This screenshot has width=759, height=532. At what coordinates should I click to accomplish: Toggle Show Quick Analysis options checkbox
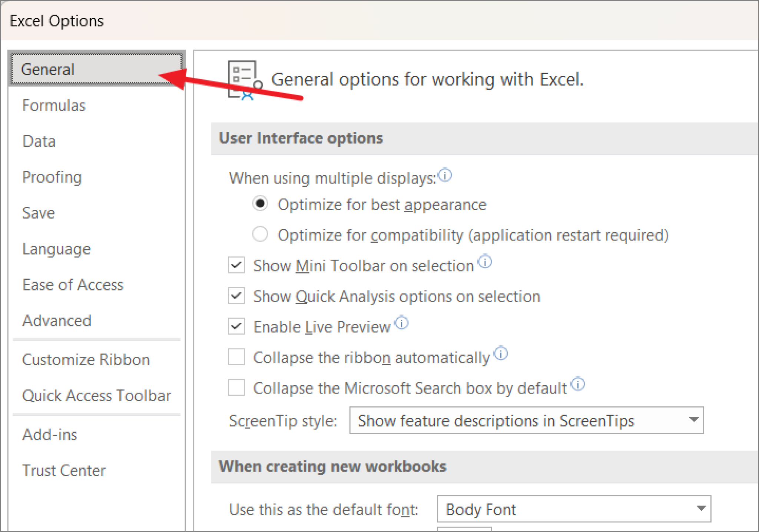click(236, 296)
